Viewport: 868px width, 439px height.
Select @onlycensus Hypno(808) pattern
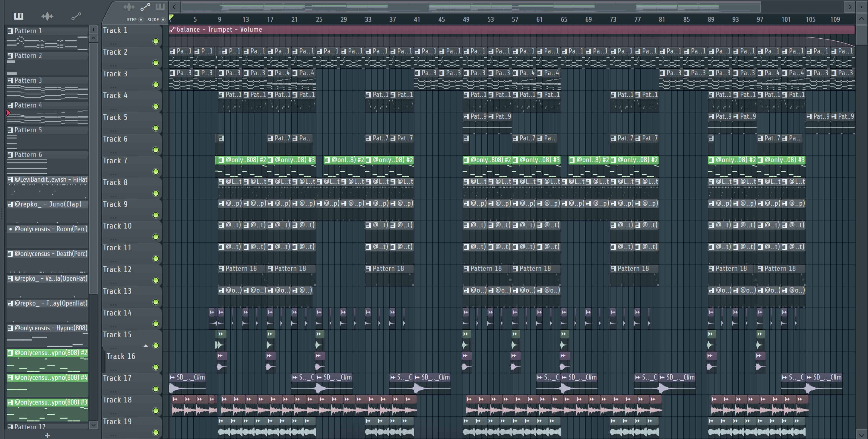[x=47, y=335]
